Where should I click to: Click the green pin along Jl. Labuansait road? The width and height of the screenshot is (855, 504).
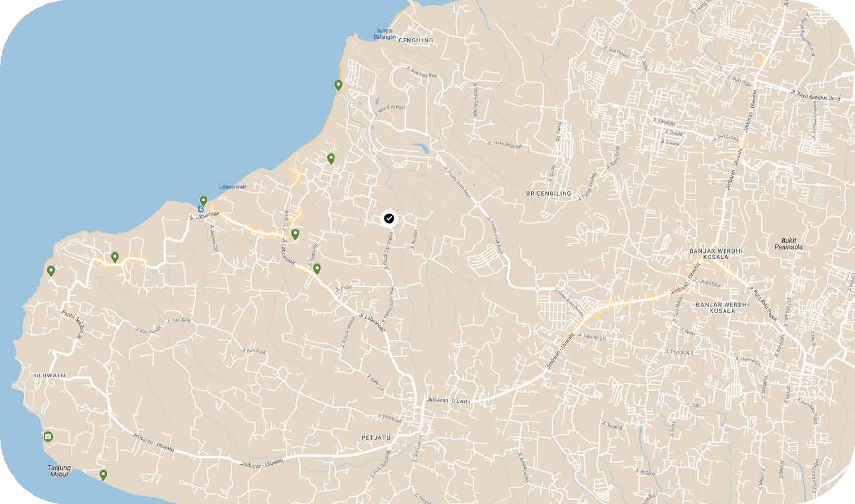click(296, 233)
